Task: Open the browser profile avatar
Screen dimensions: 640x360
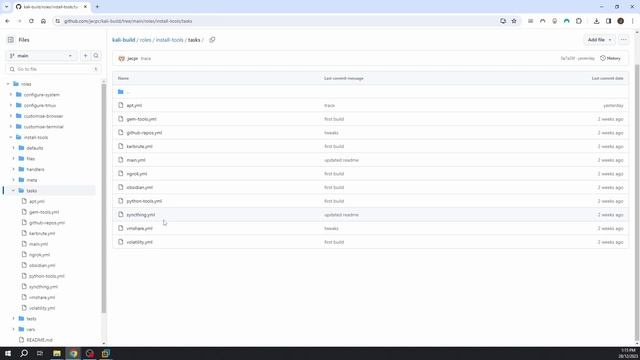Action: pyautogui.click(x=620, y=21)
